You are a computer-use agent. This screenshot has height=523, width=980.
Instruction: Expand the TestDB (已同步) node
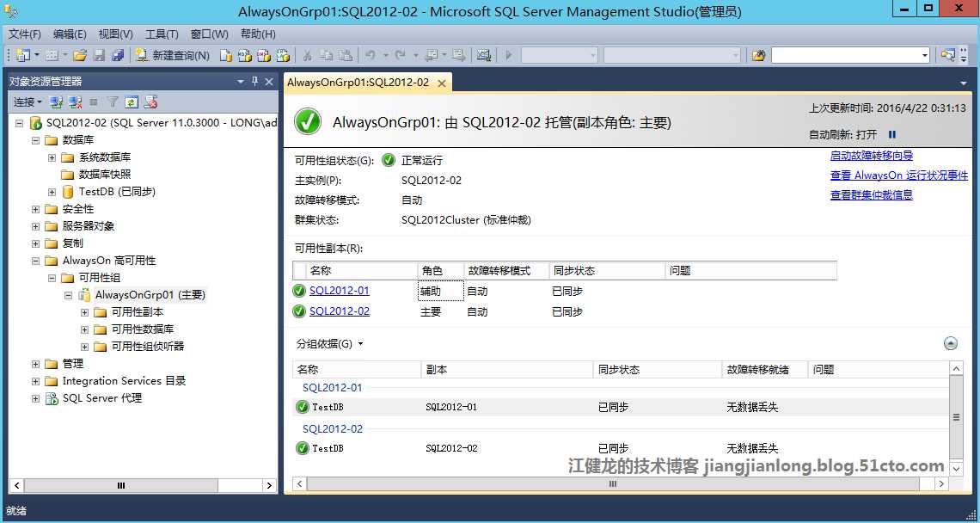point(52,192)
